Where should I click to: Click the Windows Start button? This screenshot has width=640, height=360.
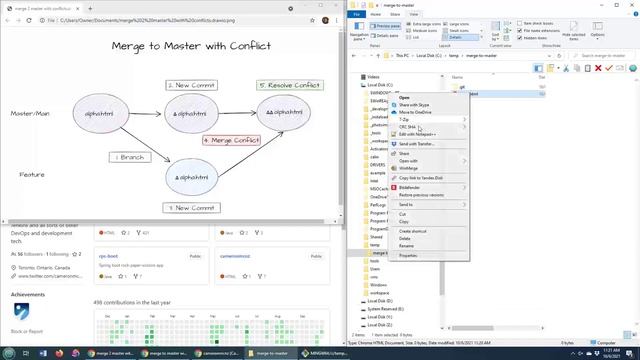(9, 353)
